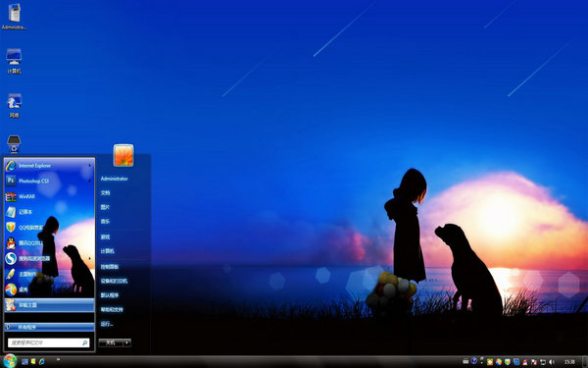This screenshot has width=588, height=368.
Task: Expand Photoshop CS recent files arrow
Action: [x=89, y=181]
